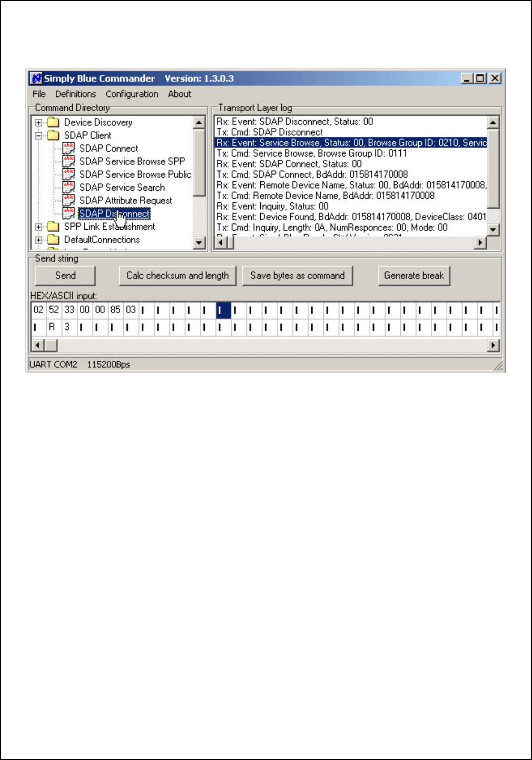Click the Command Directory vertical scrollbar thumb

point(199,162)
